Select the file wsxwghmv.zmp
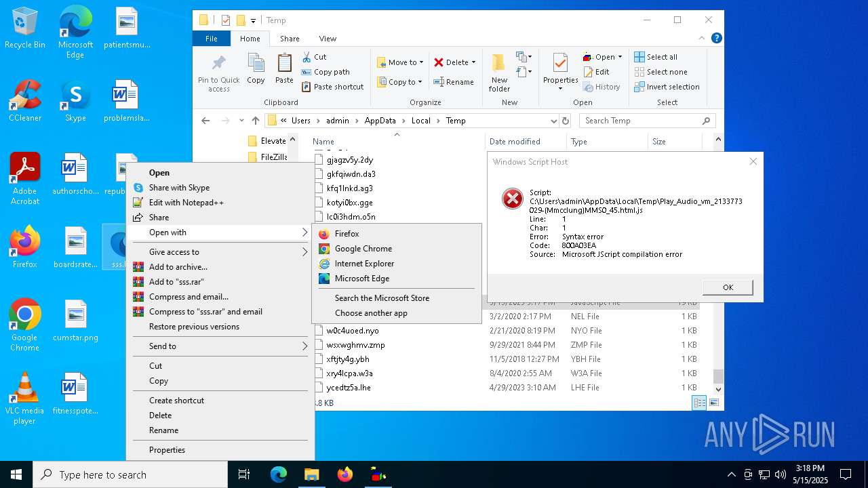 pos(355,345)
